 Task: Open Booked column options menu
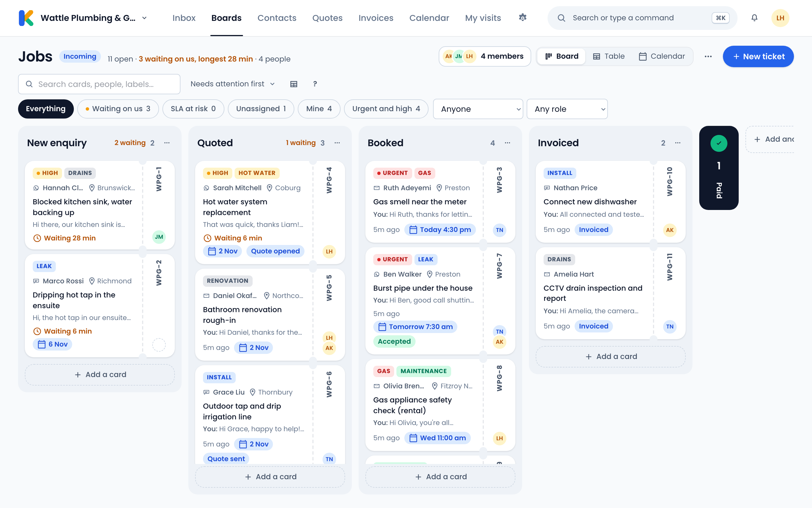pos(507,143)
